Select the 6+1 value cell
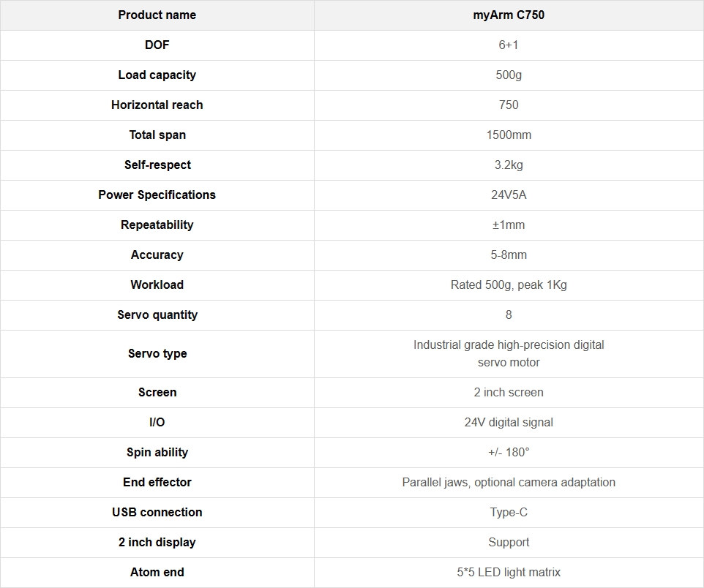The image size is (704, 588). click(509, 45)
